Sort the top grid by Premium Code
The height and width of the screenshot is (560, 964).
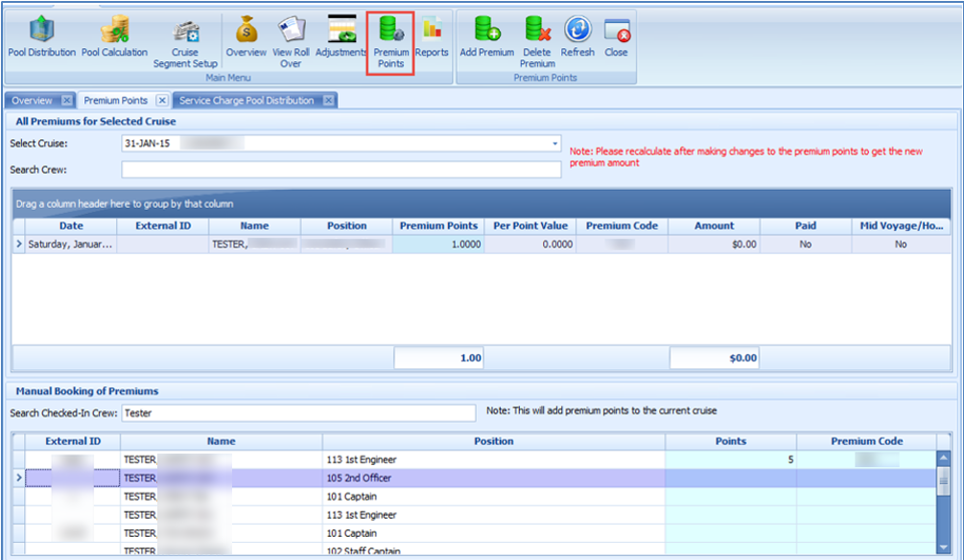(x=622, y=225)
